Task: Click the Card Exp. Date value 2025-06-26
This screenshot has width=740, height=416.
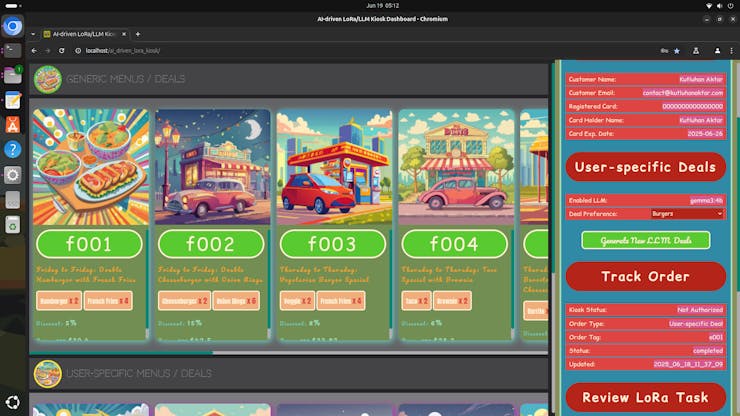Action: click(705, 134)
